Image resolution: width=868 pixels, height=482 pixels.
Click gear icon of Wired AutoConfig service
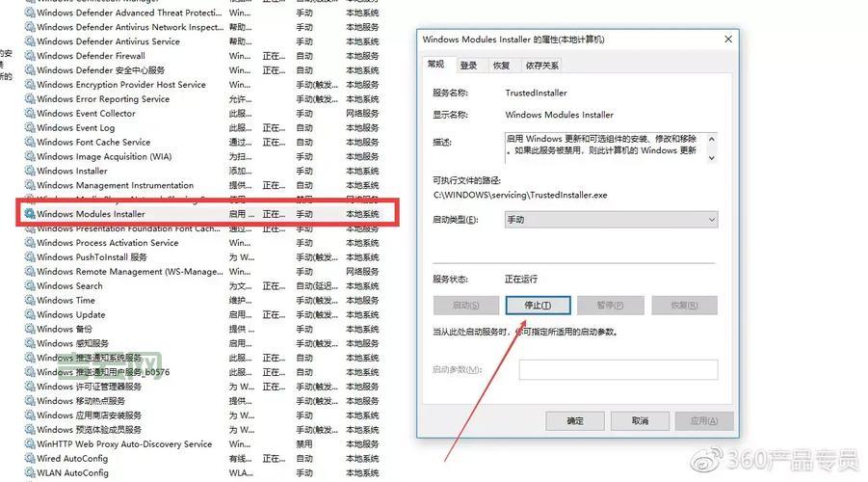coord(30,459)
